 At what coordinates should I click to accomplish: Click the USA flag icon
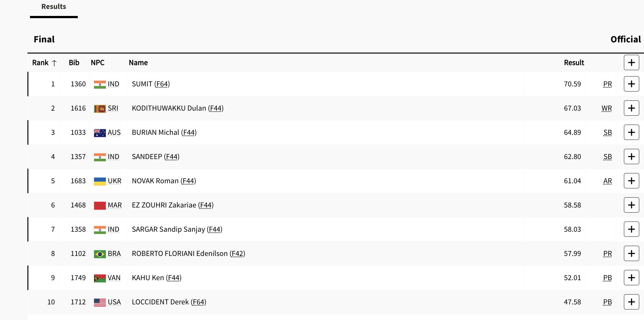tap(100, 302)
